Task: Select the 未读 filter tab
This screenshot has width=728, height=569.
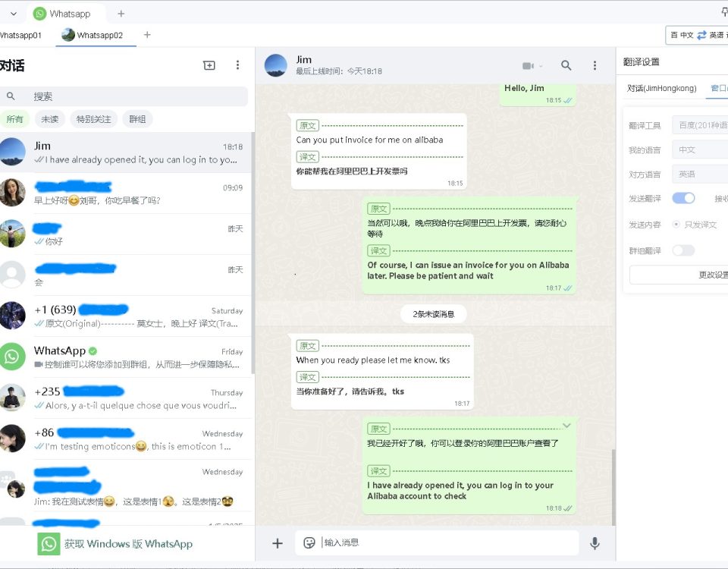Action: click(x=50, y=119)
